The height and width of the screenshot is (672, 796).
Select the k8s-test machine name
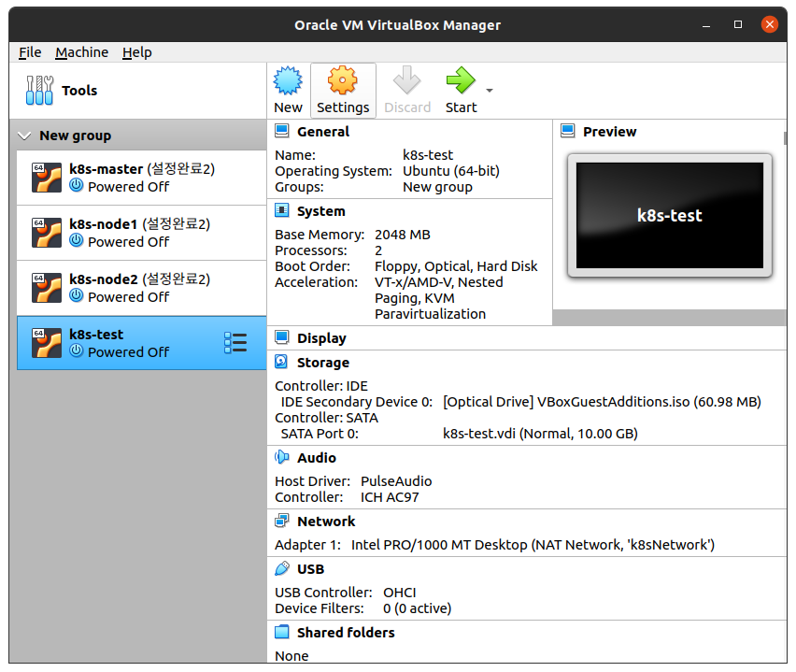(x=96, y=335)
